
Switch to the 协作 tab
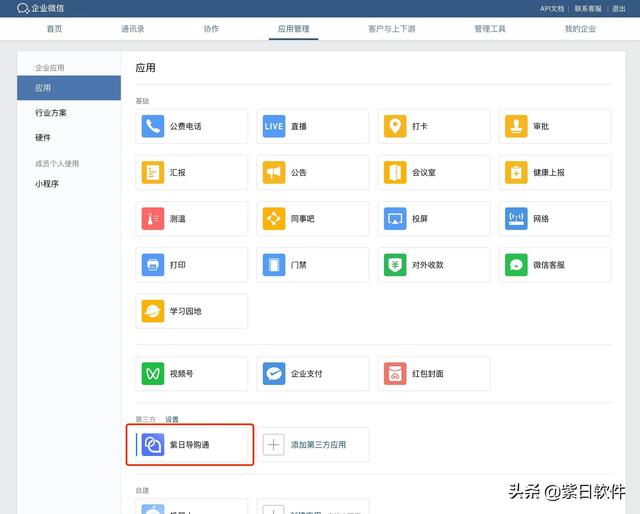coord(211,29)
